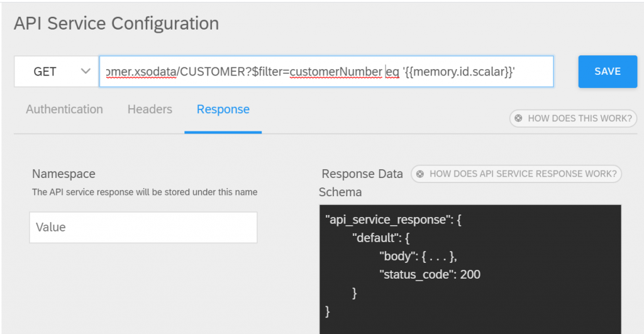Switch to the Authentication tab
644x334 pixels.
click(65, 109)
